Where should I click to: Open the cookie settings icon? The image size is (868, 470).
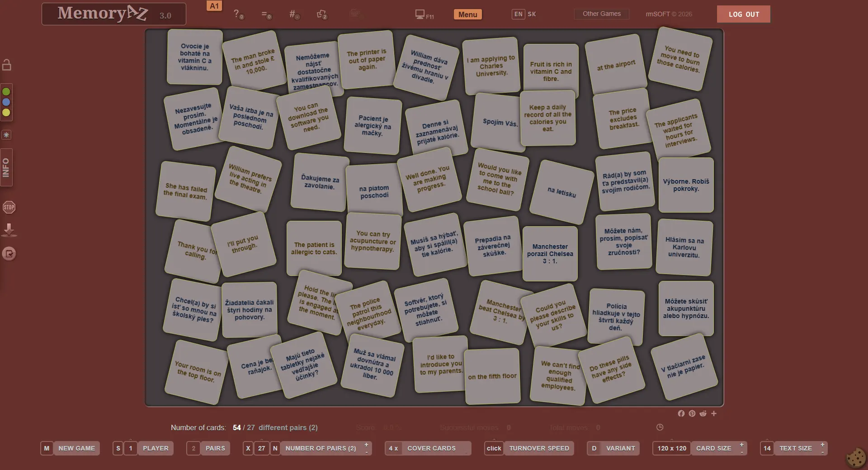pos(856,457)
